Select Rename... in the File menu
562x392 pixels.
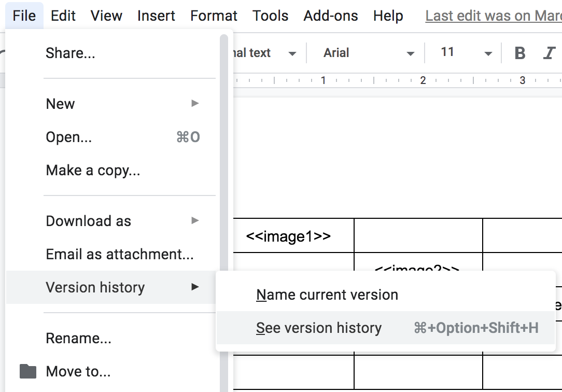click(x=78, y=339)
